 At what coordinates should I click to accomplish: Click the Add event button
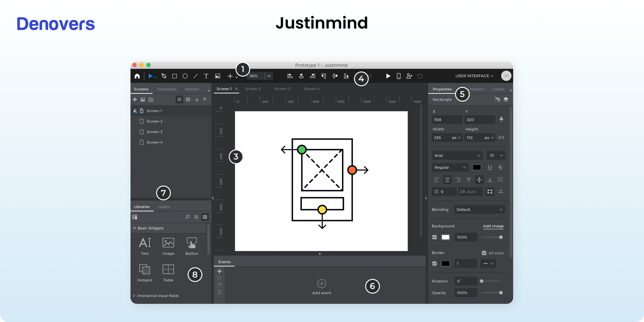321,287
